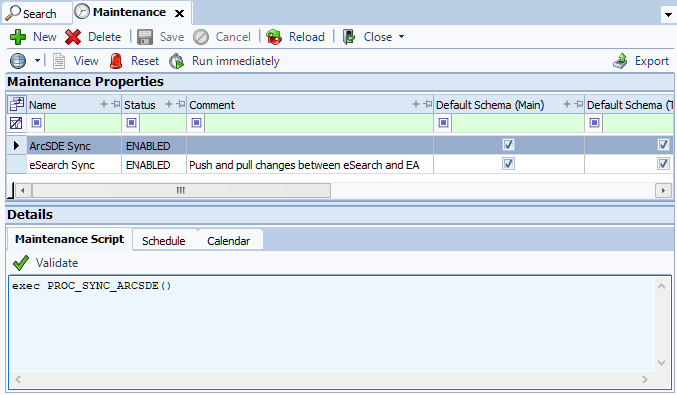677x395 pixels.
Task: Click script editor scroll left arrow
Action: coord(18,379)
